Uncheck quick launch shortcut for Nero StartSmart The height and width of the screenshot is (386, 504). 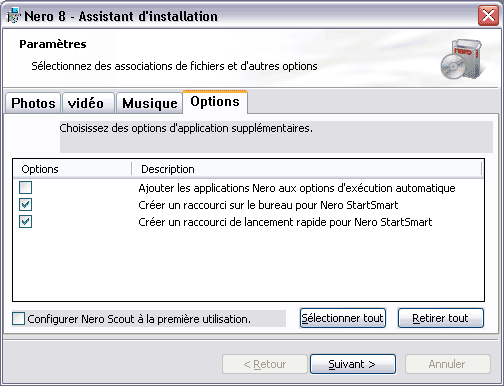pos(26,222)
